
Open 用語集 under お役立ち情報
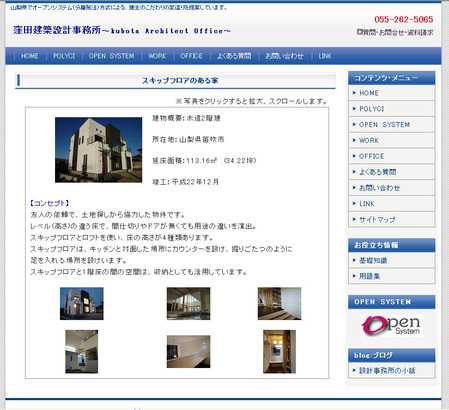(x=392, y=276)
